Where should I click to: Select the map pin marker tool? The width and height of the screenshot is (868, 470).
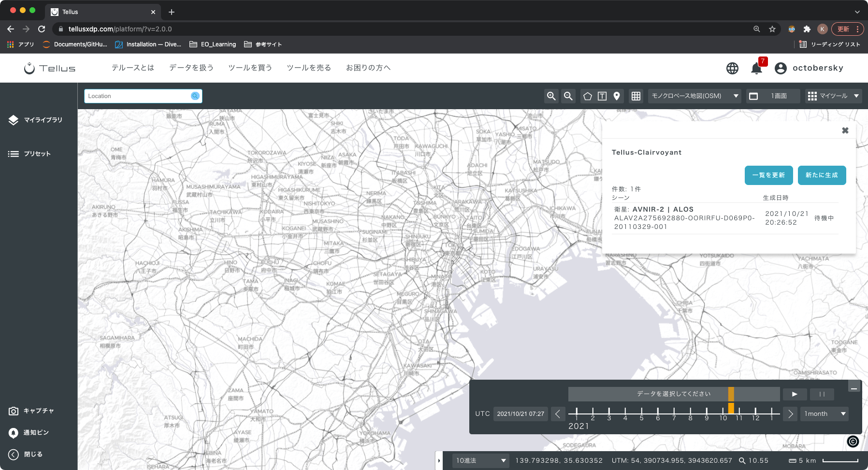click(x=617, y=96)
